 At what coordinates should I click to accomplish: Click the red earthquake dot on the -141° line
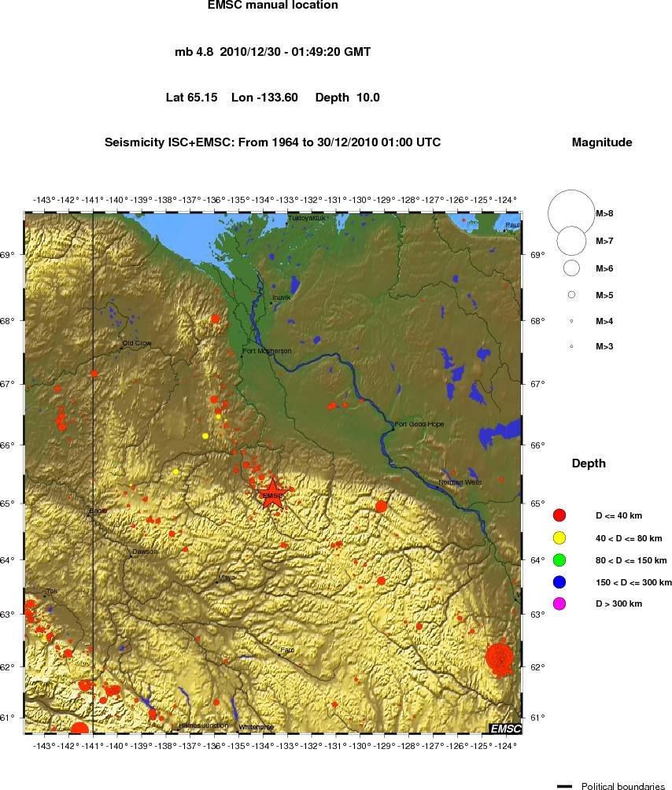click(x=94, y=374)
